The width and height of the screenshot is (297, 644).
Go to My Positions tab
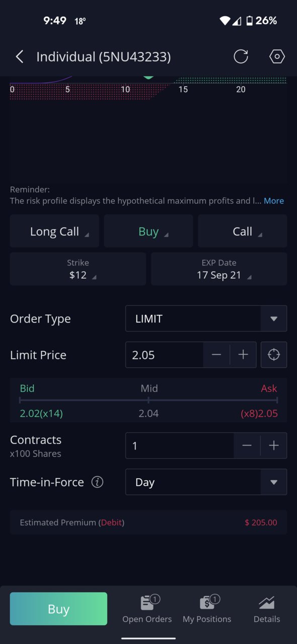[x=207, y=609]
